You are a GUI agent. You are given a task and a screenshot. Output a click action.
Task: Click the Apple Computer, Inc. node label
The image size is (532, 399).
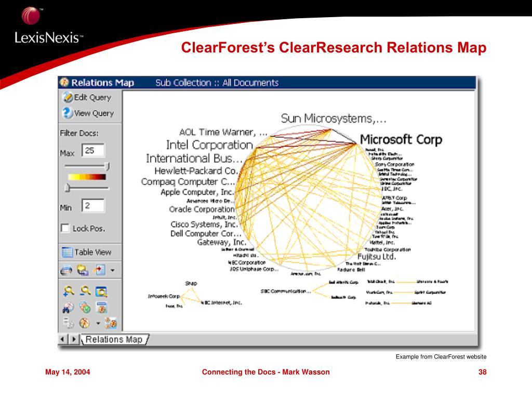[x=198, y=192]
